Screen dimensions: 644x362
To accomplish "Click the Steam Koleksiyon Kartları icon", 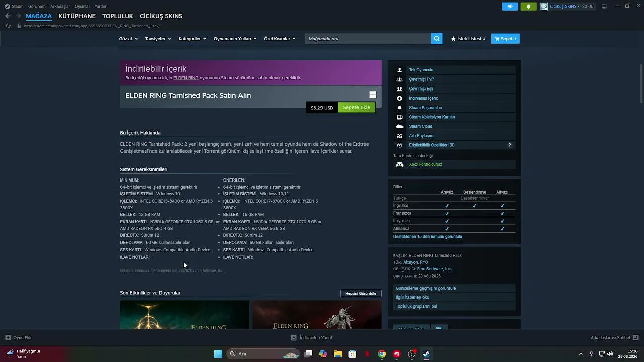I will pos(400,117).
